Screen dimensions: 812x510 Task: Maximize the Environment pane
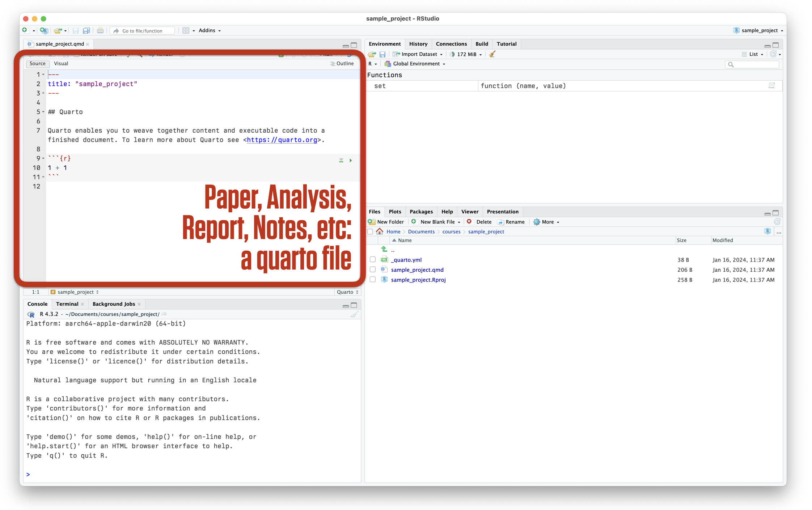pos(775,45)
